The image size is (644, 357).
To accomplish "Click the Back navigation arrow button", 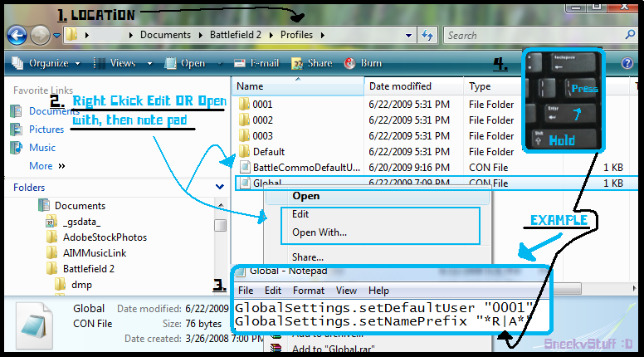I will tap(17, 36).
